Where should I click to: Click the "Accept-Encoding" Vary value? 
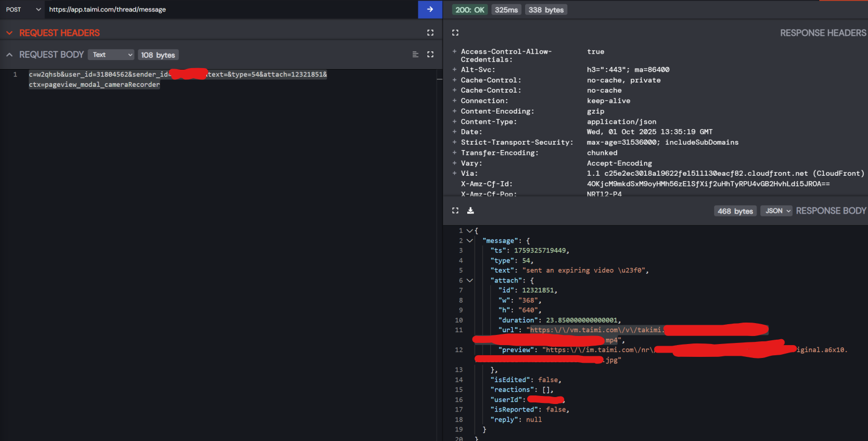(x=619, y=163)
